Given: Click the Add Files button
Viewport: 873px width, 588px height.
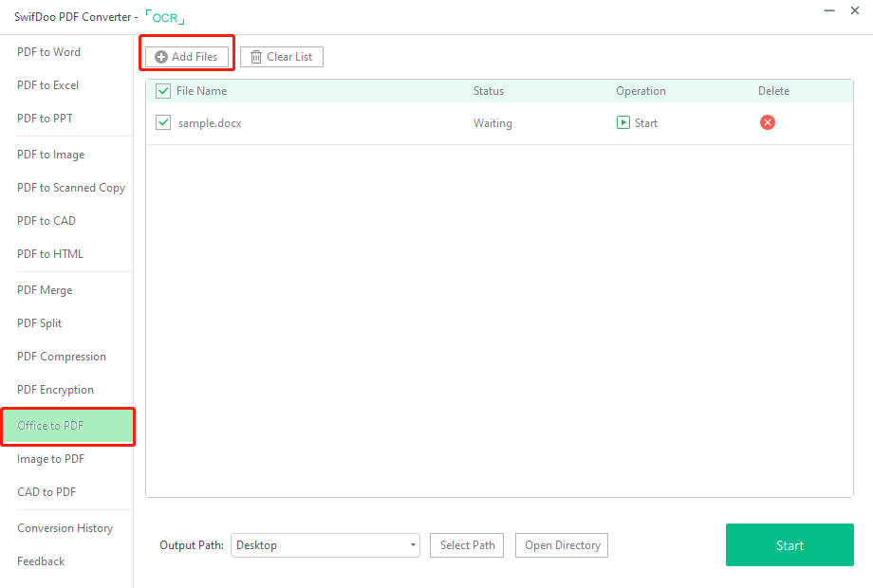Looking at the screenshot, I should pyautogui.click(x=187, y=57).
